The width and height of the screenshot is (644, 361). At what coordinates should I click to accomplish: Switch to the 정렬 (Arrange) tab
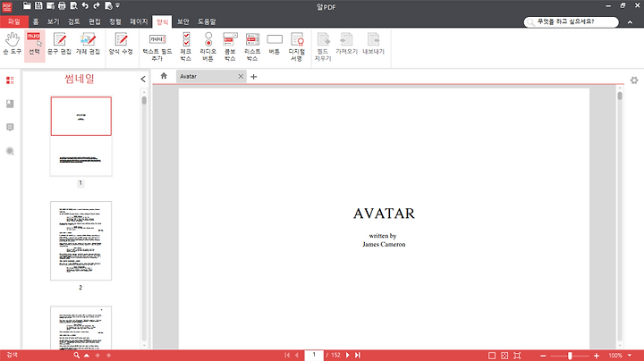tap(115, 21)
